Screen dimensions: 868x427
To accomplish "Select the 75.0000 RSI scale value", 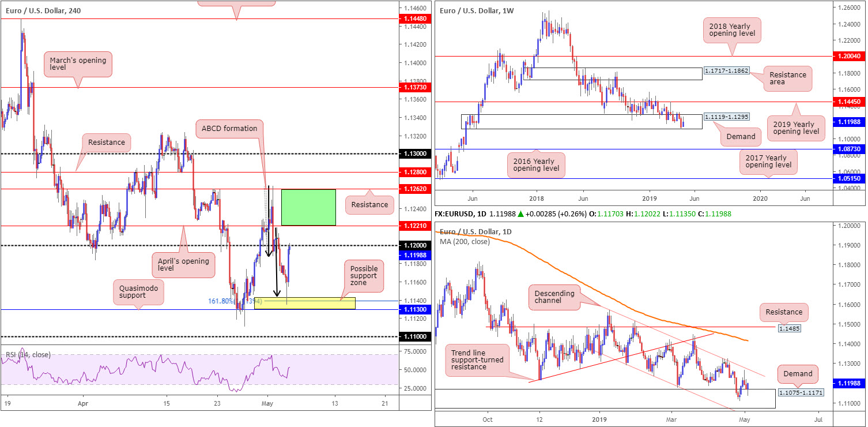I will (x=414, y=350).
